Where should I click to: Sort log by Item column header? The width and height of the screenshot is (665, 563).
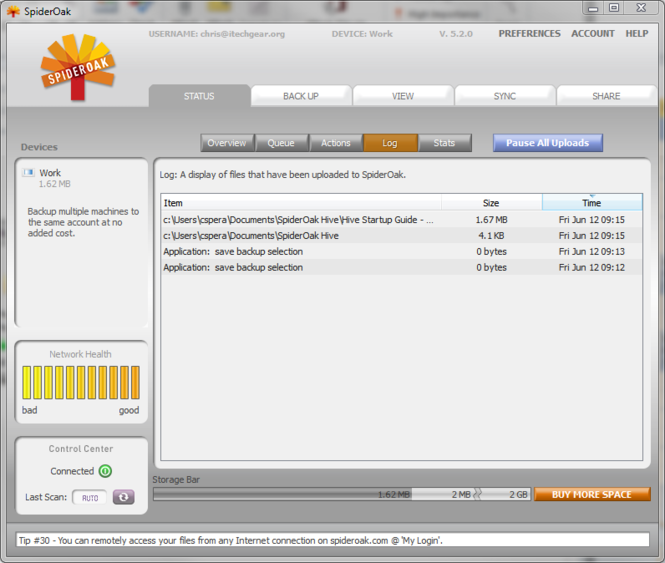(x=301, y=203)
